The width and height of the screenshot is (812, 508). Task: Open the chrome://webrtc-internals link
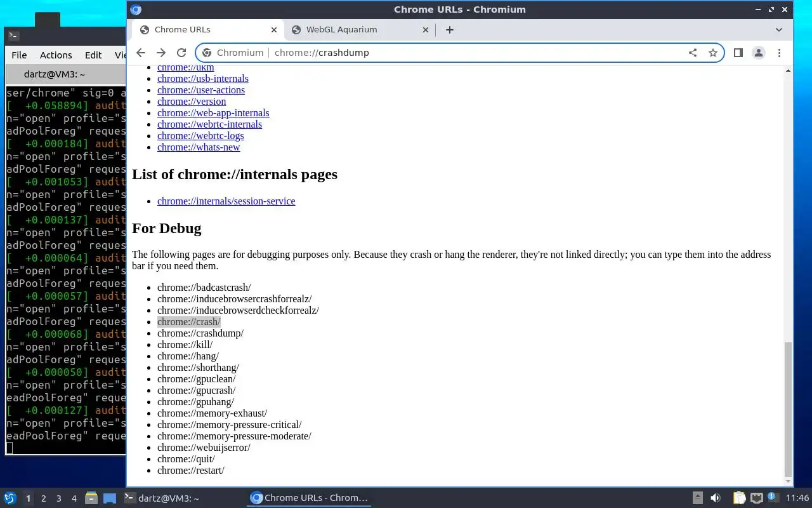[209, 124]
